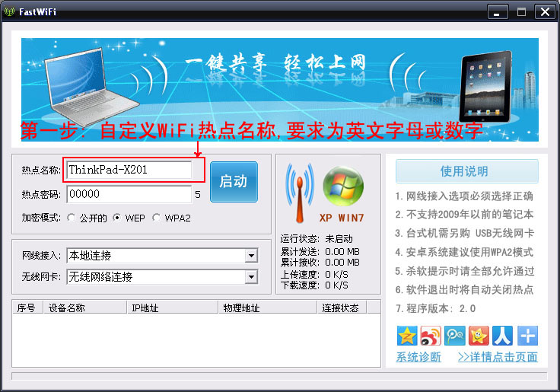The width and height of the screenshot is (560, 392).
Task: Click the 使用说明 button
Action: 466,171
